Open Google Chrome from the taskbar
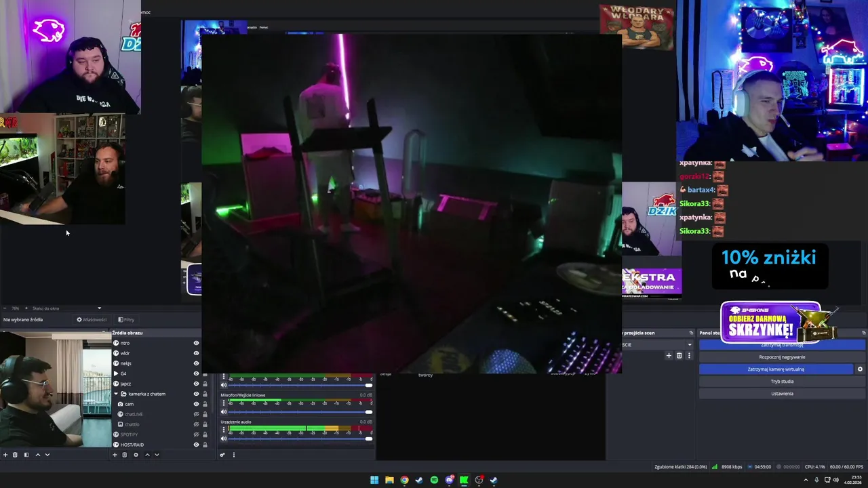 [404, 480]
